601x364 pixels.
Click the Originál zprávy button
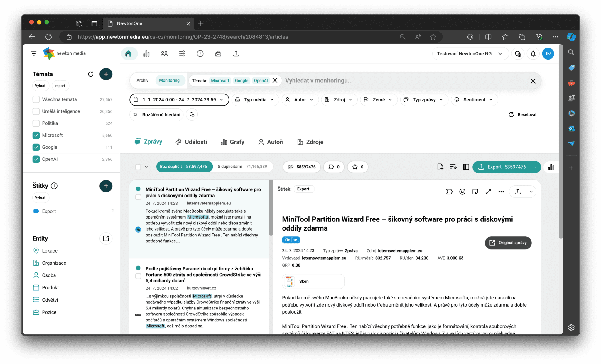pyautogui.click(x=508, y=243)
